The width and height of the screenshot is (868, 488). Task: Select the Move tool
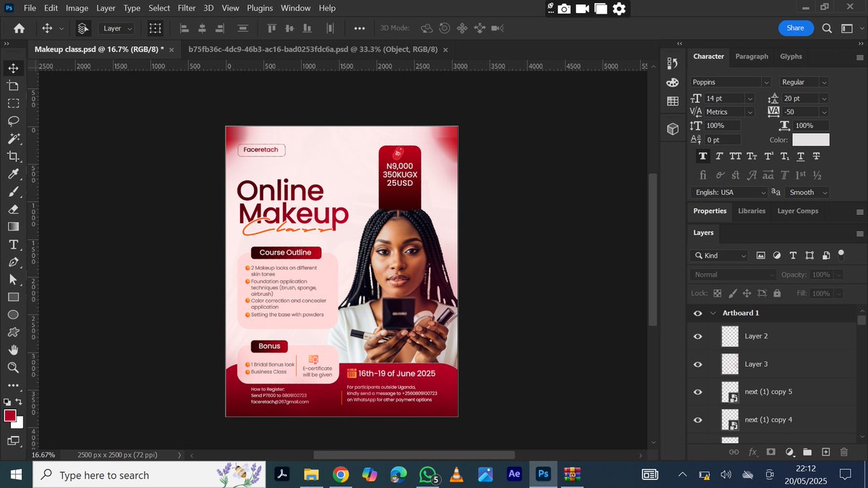(13, 68)
